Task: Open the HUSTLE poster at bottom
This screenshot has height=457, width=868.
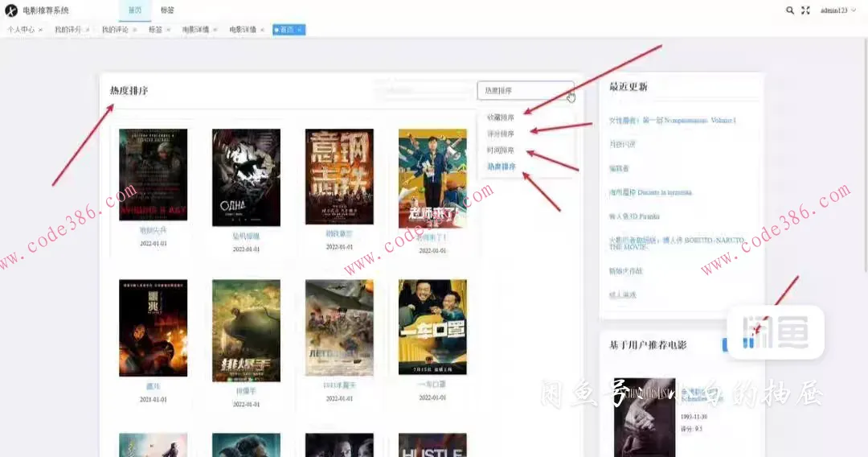Action: pos(432,446)
